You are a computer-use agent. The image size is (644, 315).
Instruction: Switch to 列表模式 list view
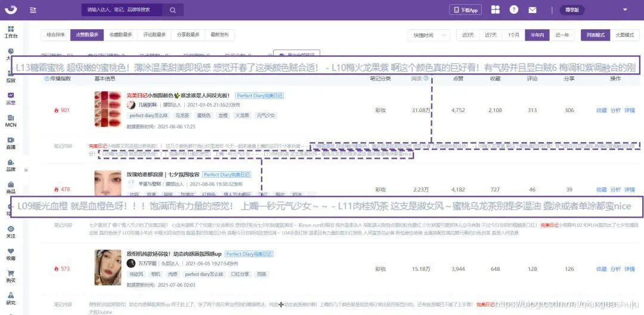click(596, 35)
